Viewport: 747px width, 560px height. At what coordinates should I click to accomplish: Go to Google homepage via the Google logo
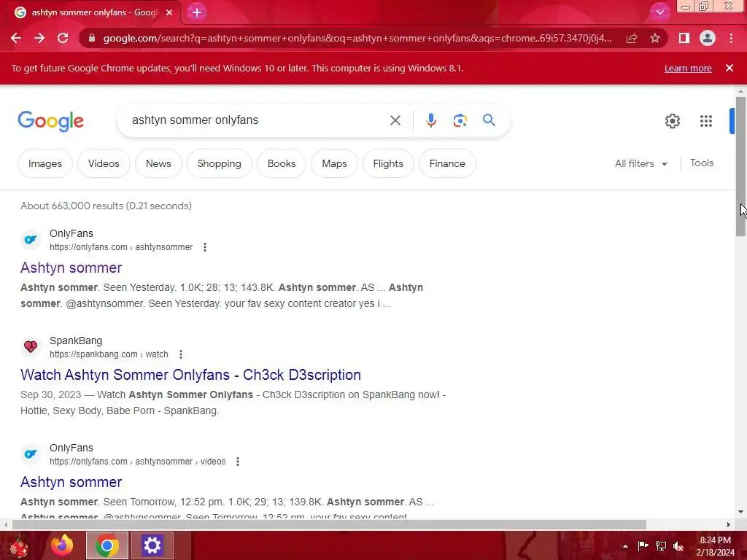[x=50, y=121]
